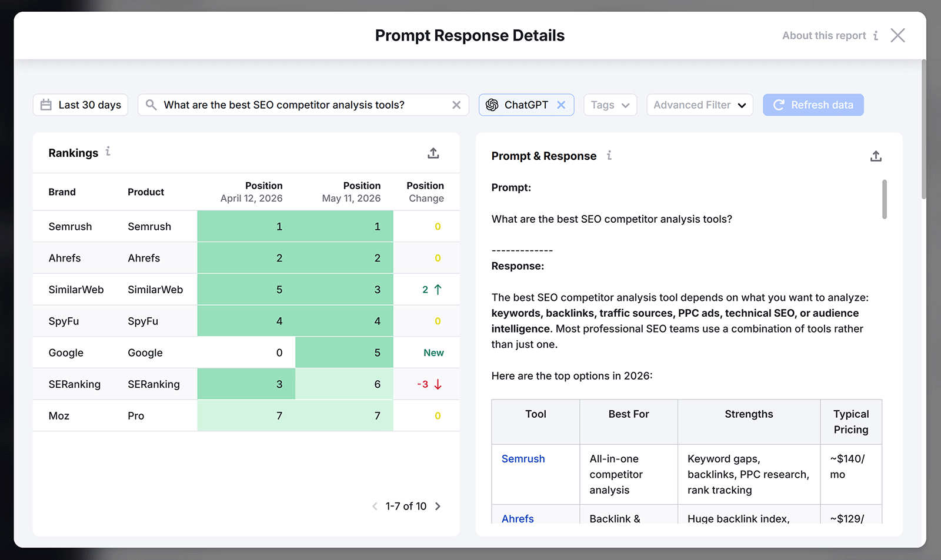Click the Refresh data button
This screenshot has height=560, width=941.
(x=813, y=105)
